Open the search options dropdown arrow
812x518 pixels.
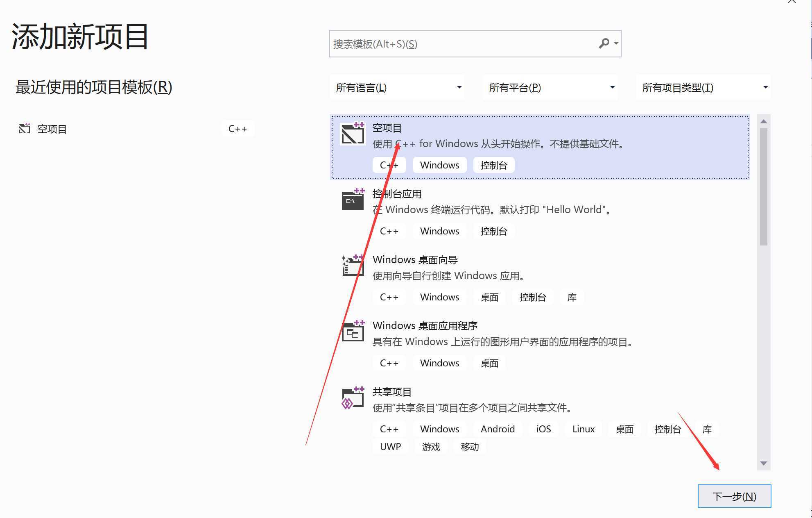tap(615, 43)
